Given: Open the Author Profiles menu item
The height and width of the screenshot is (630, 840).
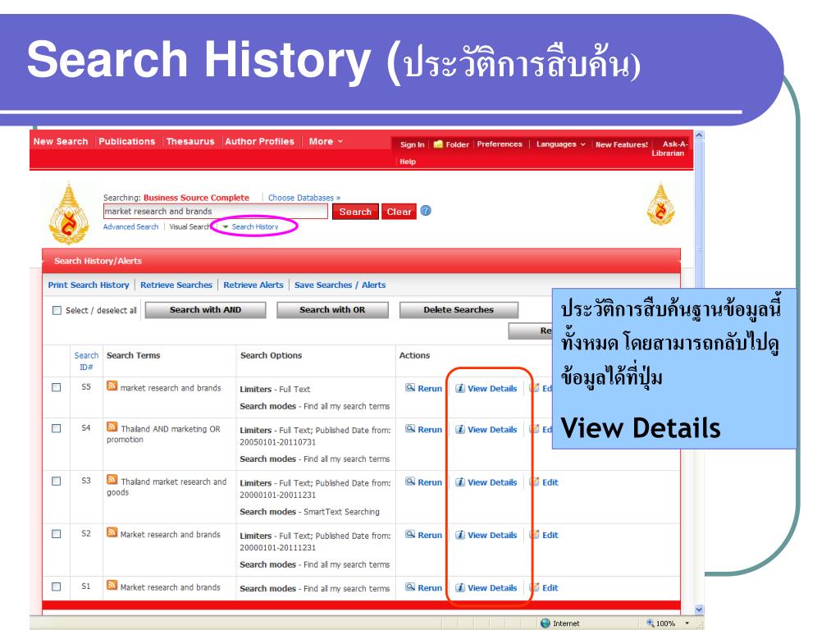Looking at the screenshot, I should point(260,141).
